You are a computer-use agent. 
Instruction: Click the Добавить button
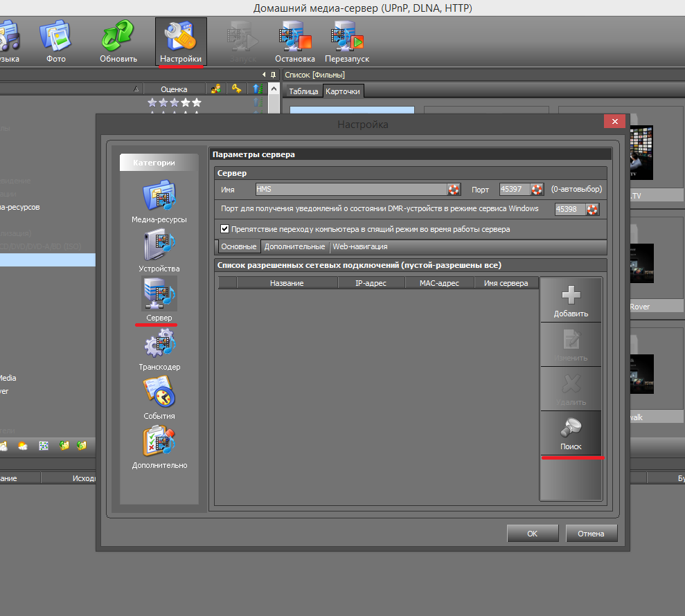[x=571, y=300]
